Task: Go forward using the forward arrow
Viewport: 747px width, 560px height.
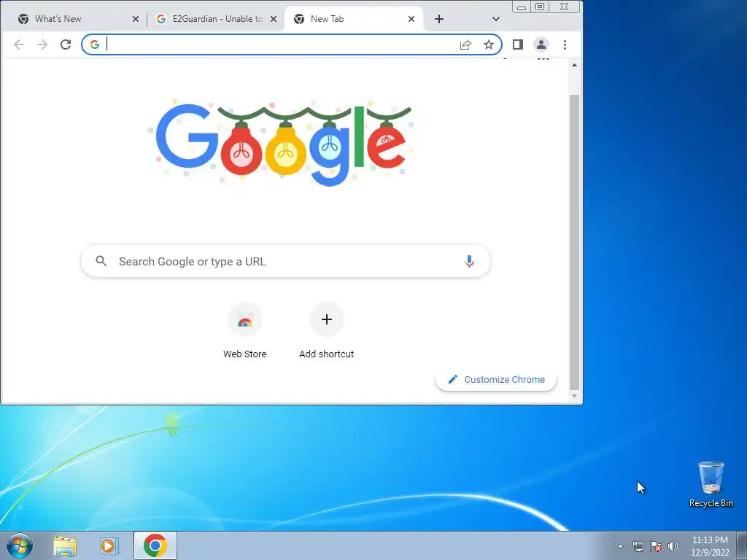Action: point(42,44)
